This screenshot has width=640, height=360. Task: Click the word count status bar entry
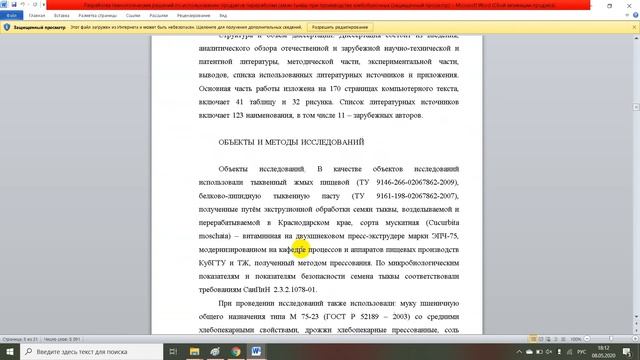click(62, 339)
